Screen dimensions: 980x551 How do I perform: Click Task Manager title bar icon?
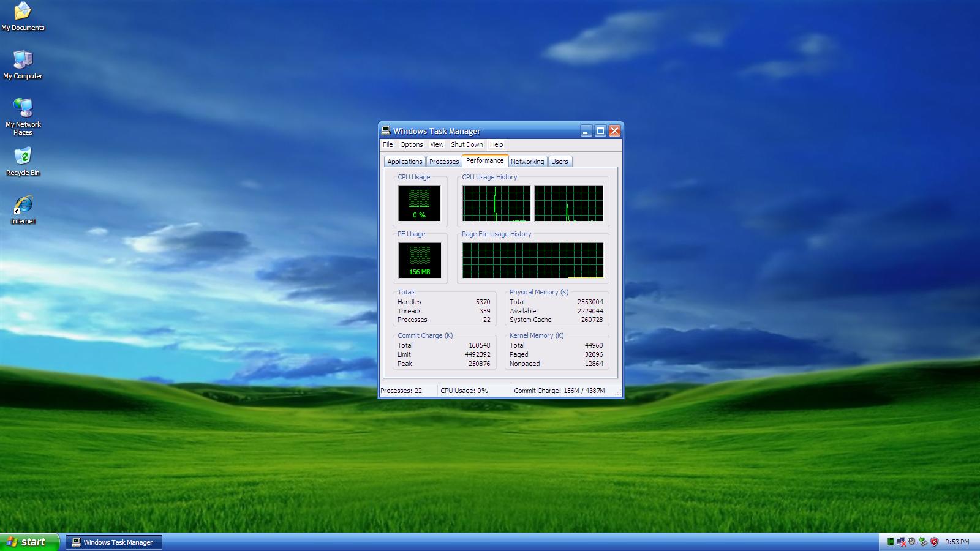tap(385, 130)
